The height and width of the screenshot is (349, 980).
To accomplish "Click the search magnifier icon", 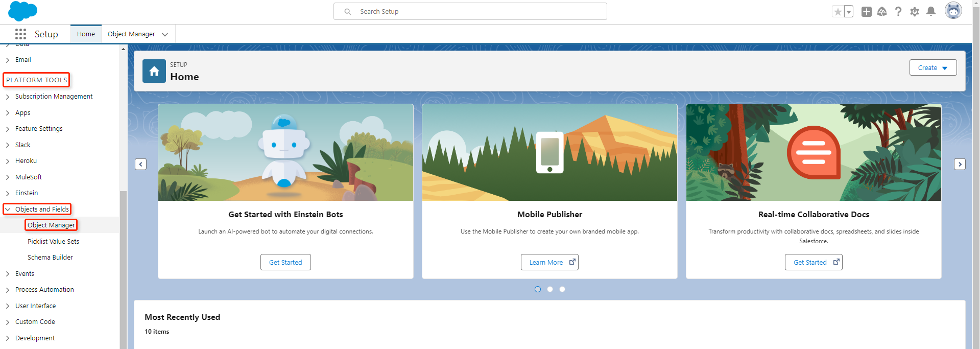I will point(348,11).
